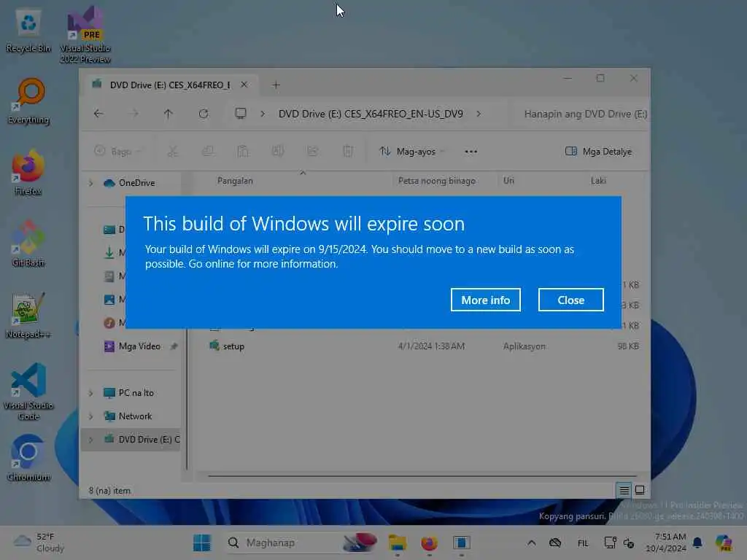Viewport: 747px width, 560px height.
Task: Open the FIL language switcher
Action: (x=583, y=542)
